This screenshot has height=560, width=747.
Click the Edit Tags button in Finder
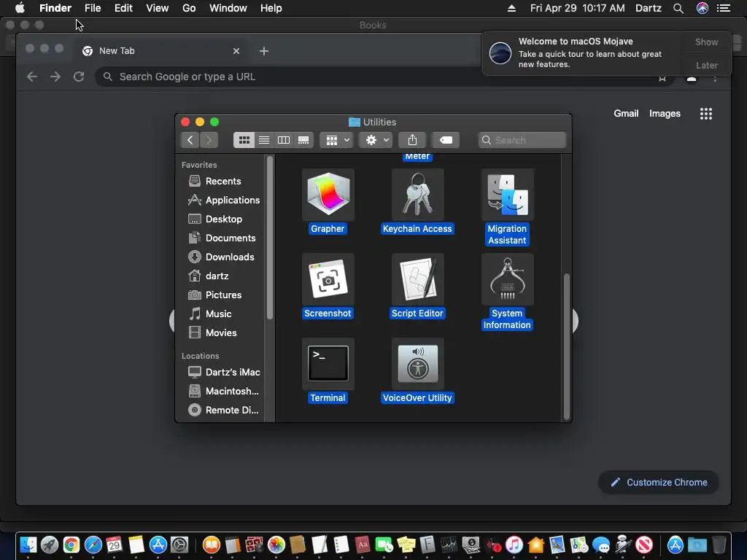click(446, 140)
